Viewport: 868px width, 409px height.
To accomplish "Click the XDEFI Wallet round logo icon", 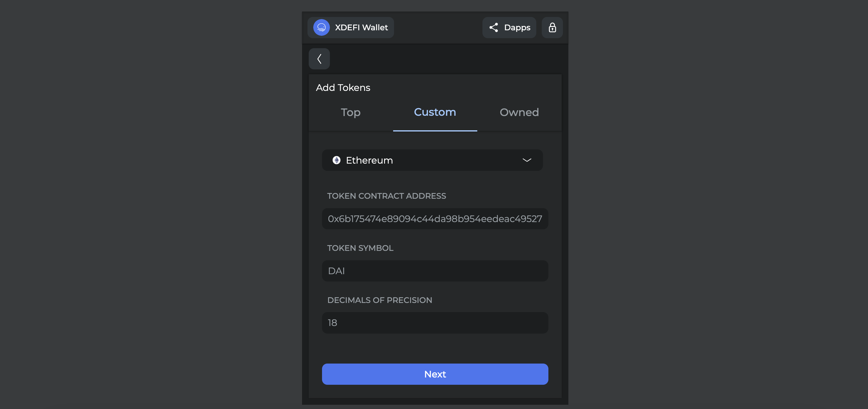I will point(321,27).
